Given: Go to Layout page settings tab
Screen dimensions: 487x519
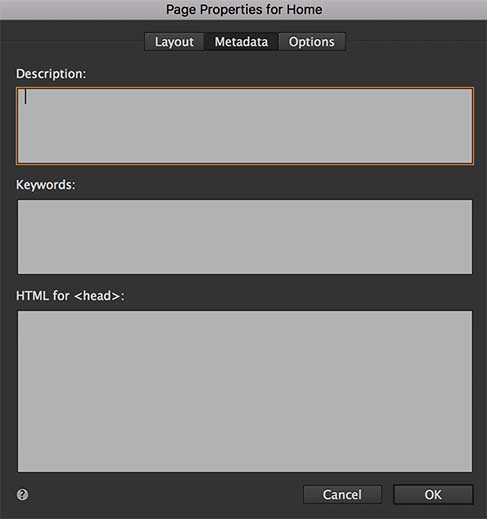Looking at the screenshot, I should pos(174,42).
